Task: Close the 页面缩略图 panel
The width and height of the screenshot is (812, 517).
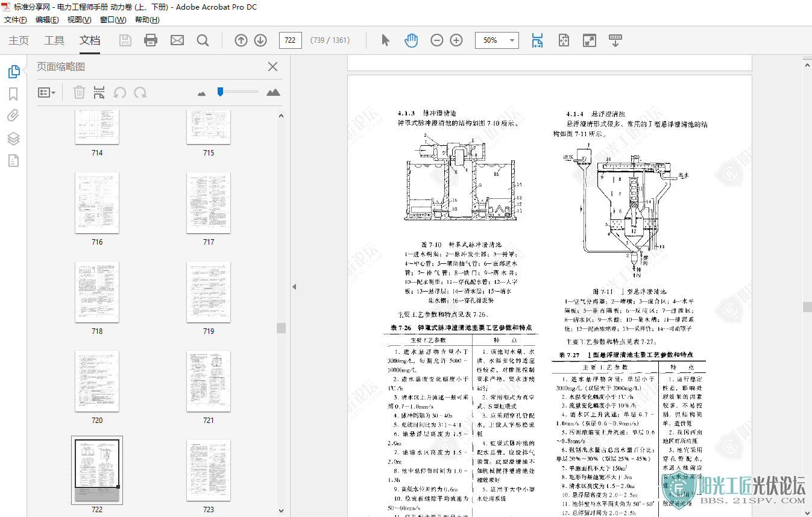Action: 272,67
